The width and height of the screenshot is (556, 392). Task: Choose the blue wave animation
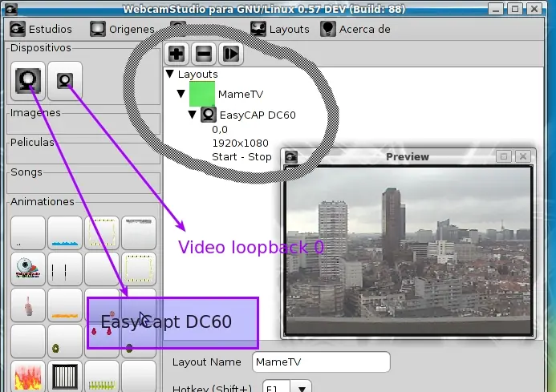pos(65,232)
